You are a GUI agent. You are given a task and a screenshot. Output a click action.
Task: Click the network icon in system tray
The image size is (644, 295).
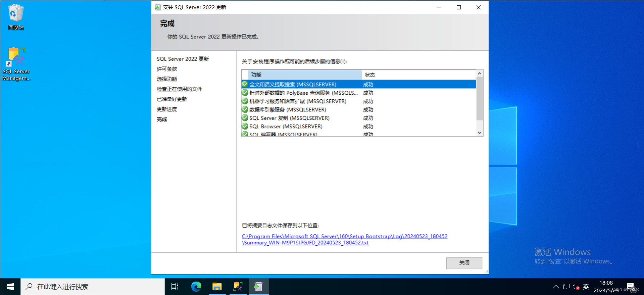(x=566, y=287)
